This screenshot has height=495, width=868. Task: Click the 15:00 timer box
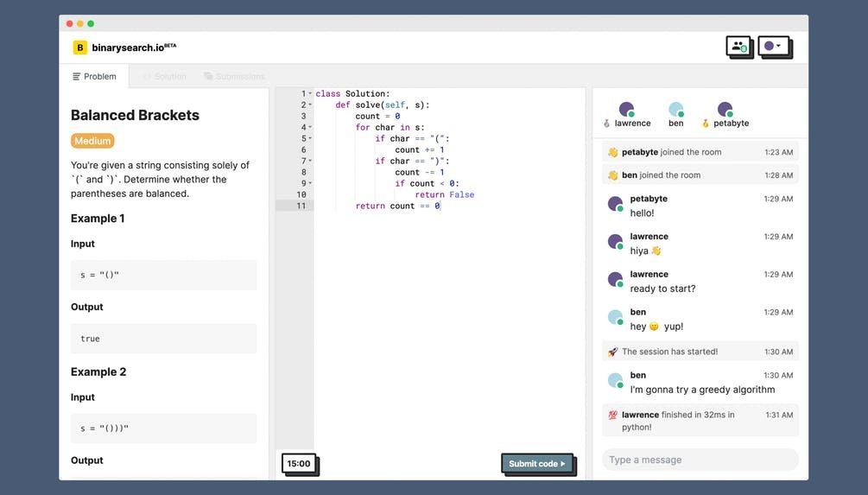point(298,463)
